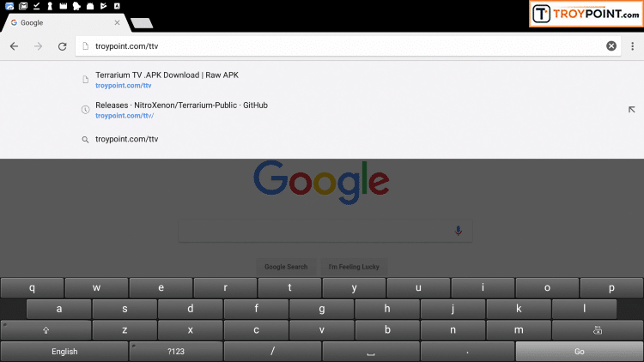The height and width of the screenshot is (362, 644).
Task: Click the Google search input box
Action: [x=325, y=231]
